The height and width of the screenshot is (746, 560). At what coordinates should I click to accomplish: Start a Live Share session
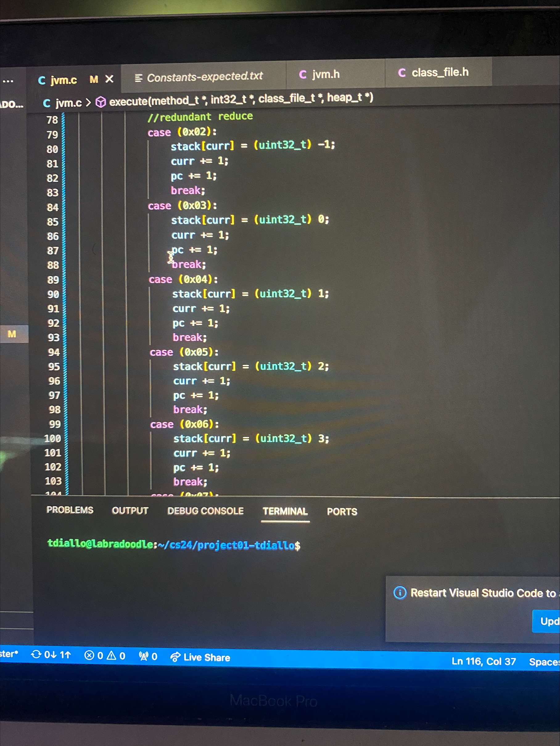[x=200, y=657]
